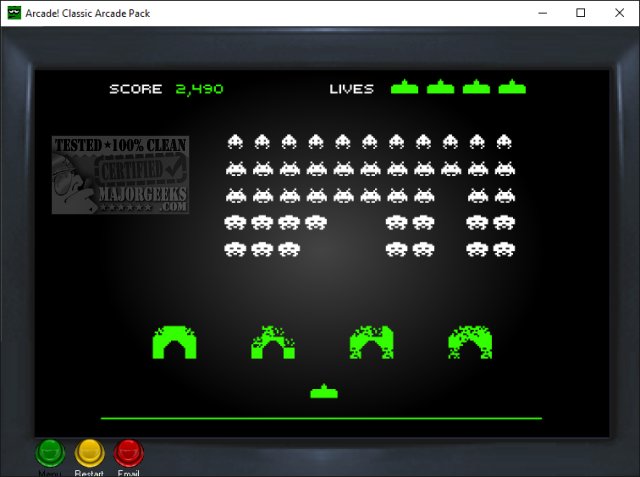Click the red Email arcade button
This screenshot has width=640, height=477.
coord(129,453)
